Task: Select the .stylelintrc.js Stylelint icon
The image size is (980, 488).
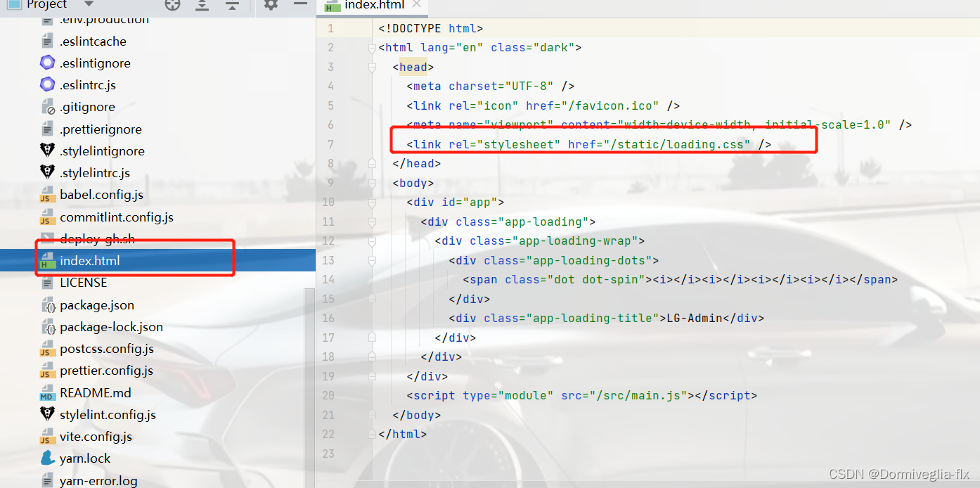Action: pyautogui.click(x=47, y=172)
